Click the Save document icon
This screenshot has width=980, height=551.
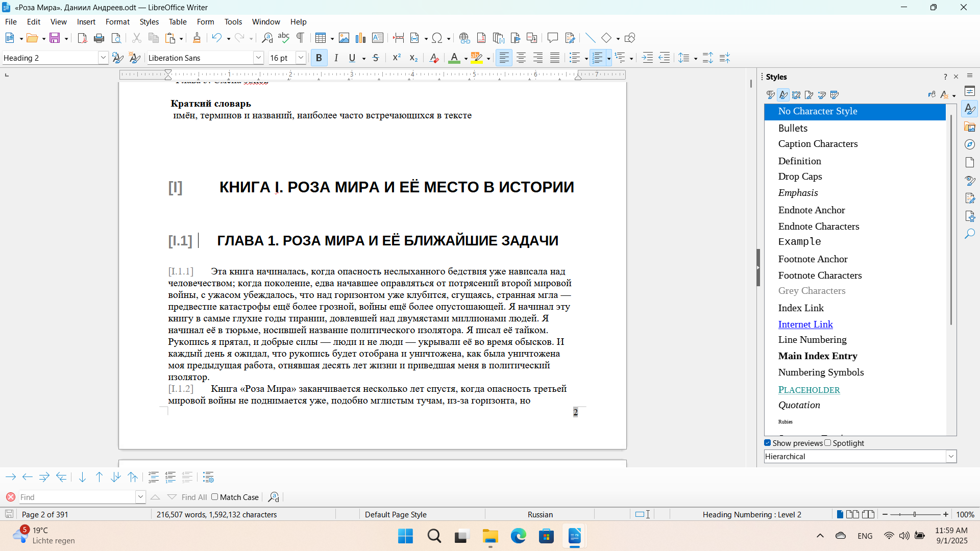tap(55, 38)
